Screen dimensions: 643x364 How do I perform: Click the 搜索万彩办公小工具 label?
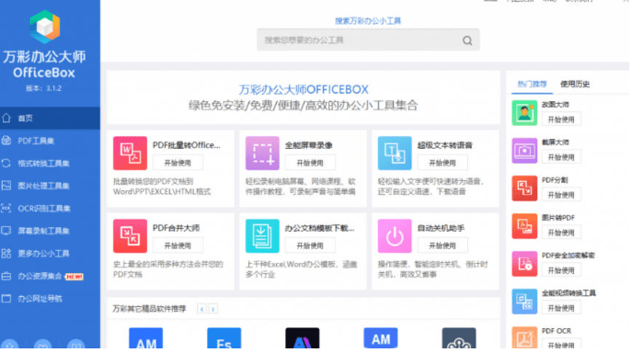click(x=368, y=21)
